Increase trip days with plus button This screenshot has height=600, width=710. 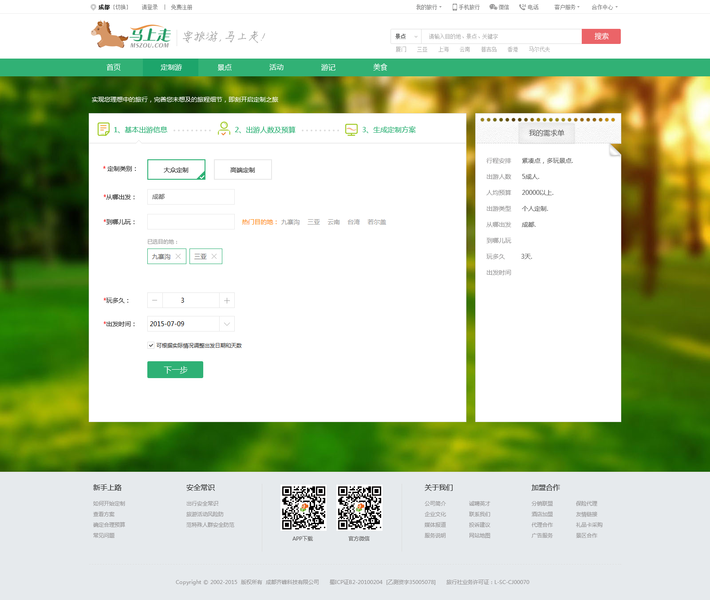(227, 300)
